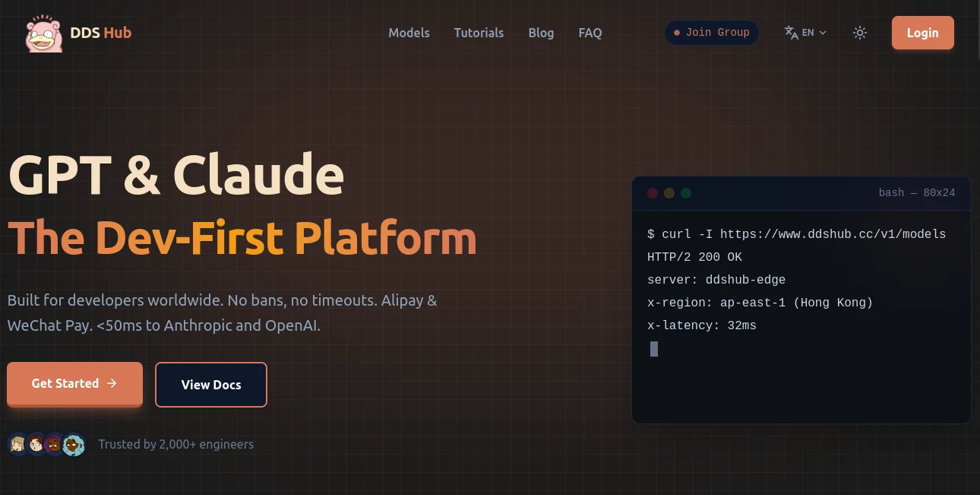This screenshot has width=980, height=495.
Task: Click the DDS Hub mascot logo
Action: (x=44, y=33)
